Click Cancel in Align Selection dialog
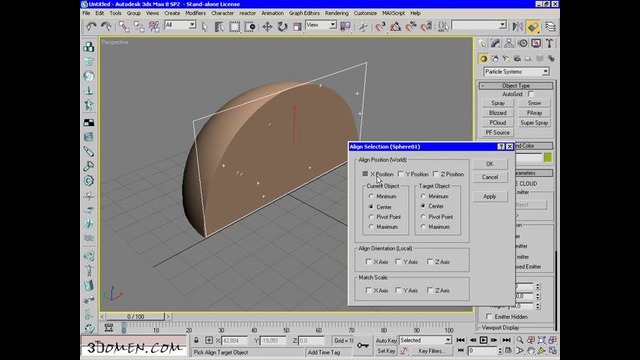 coord(490,177)
